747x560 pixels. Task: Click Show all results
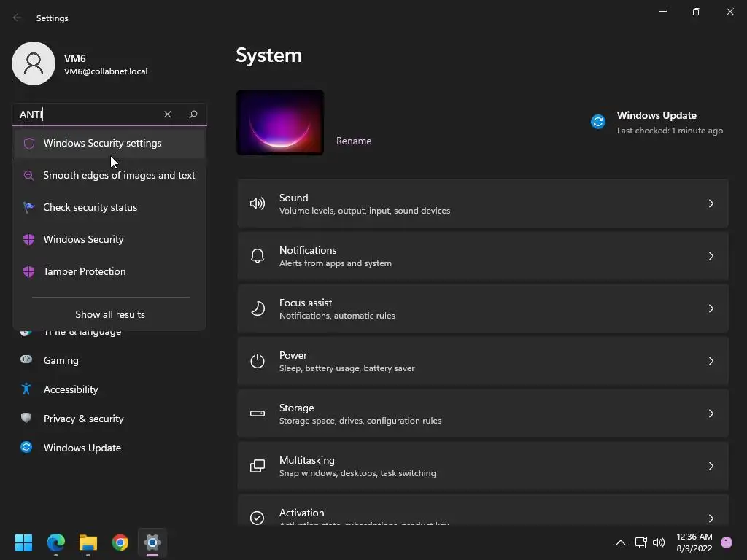[x=110, y=314]
